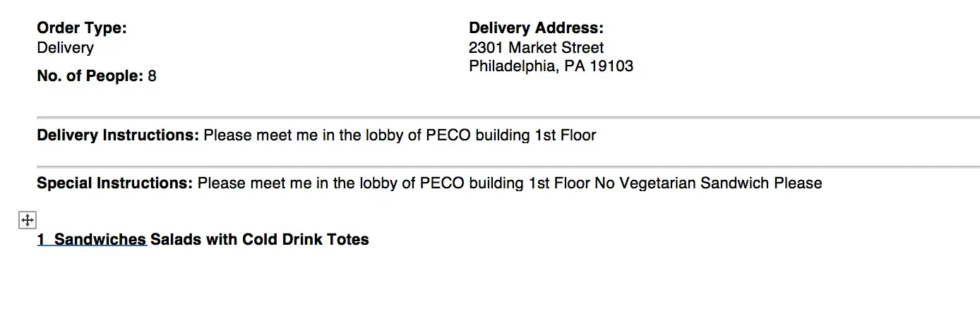The height and width of the screenshot is (316, 980).
Task: Click the "Delivery" order type value
Action: [65, 48]
